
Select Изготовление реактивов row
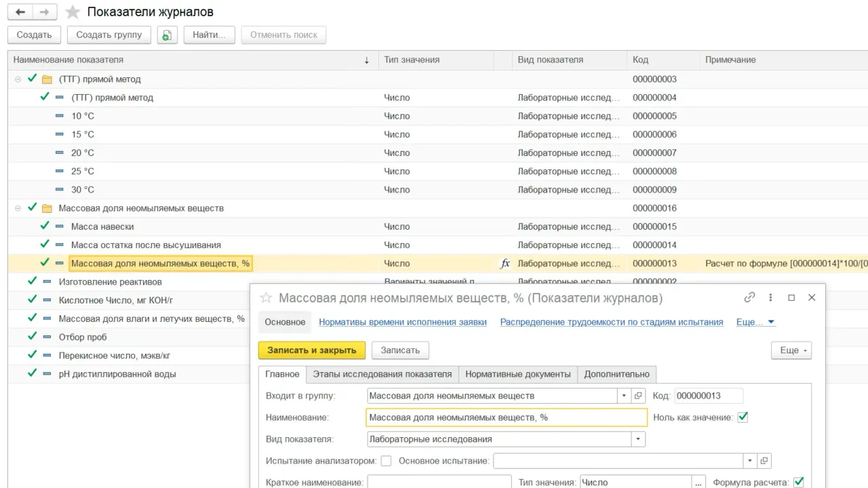(438, 282)
